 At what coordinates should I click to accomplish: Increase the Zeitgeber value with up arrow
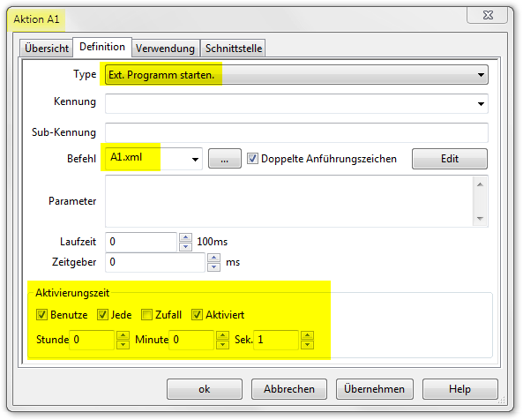tap(213, 258)
